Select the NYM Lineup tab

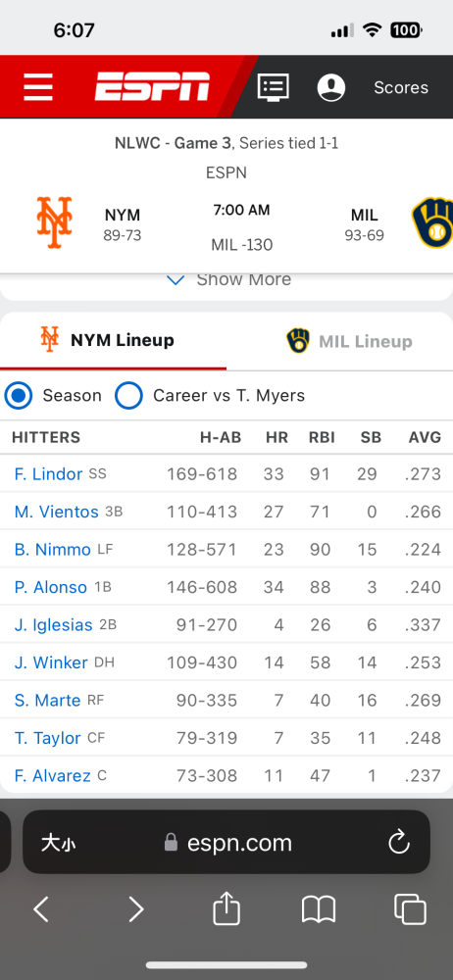pyautogui.click(x=108, y=340)
